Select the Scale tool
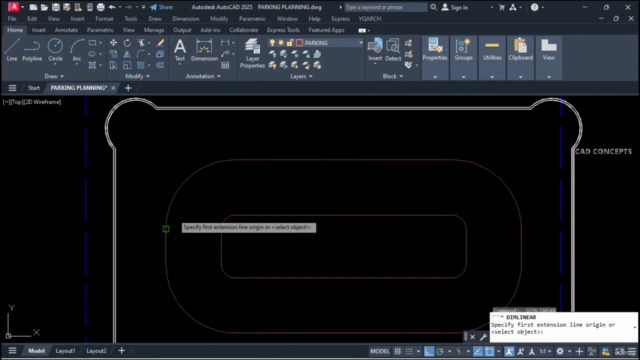Image resolution: width=640 pixels, height=360 pixels. pyautogui.click(x=127, y=65)
